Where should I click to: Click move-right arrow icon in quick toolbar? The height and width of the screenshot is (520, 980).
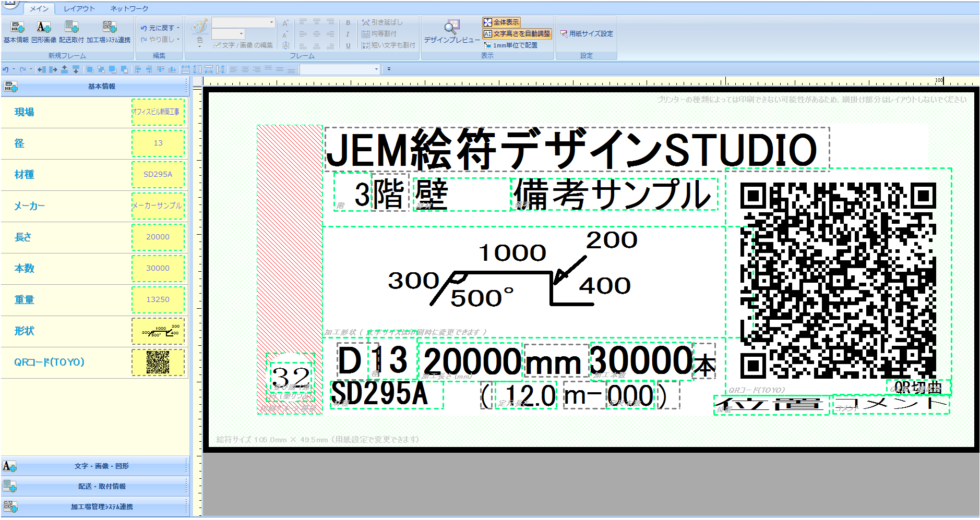[x=53, y=69]
